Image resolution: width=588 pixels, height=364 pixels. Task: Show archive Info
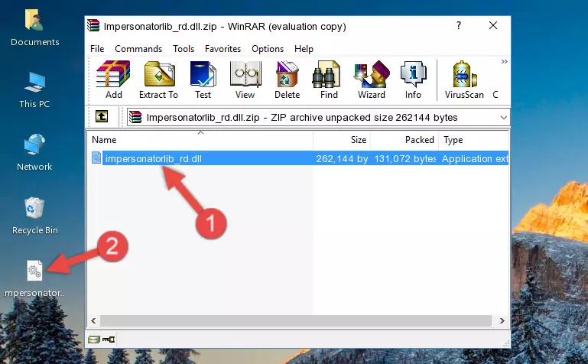(x=413, y=80)
